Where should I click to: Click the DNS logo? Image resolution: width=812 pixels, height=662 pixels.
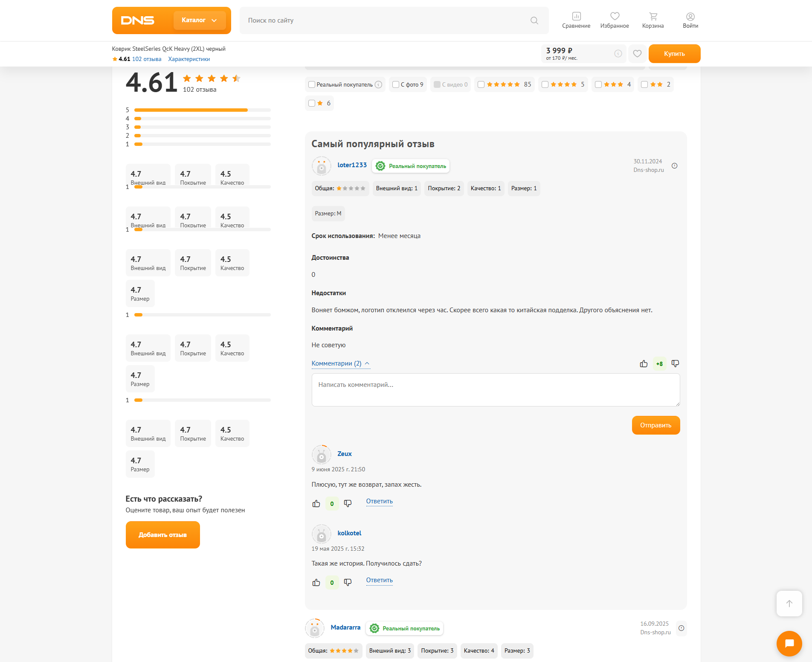coord(138,20)
